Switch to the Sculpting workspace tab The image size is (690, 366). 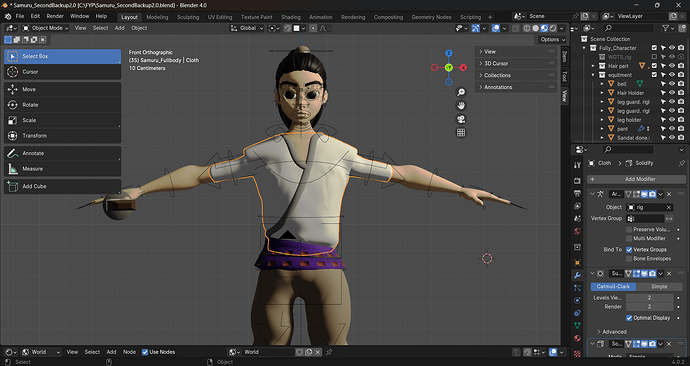click(188, 17)
